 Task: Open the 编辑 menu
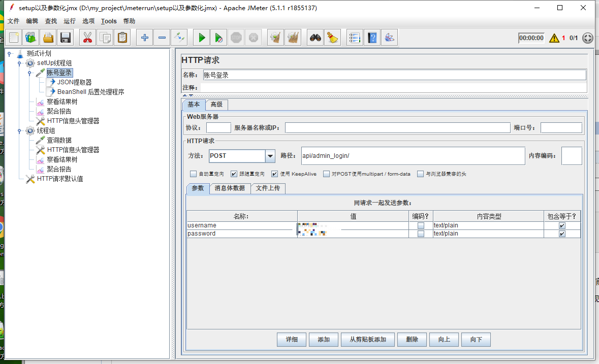32,21
